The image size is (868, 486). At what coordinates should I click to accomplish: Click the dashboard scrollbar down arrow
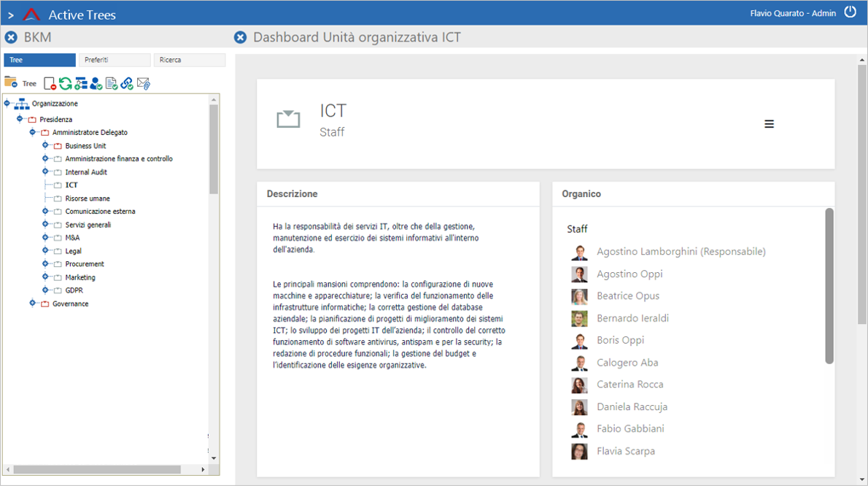[x=862, y=480]
